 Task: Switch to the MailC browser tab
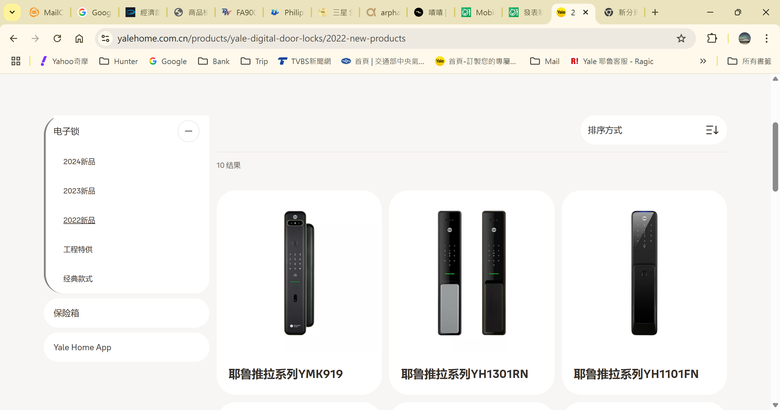46,12
